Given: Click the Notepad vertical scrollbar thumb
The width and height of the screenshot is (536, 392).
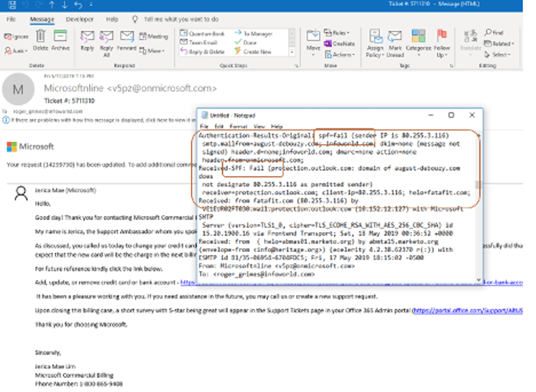Looking at the screenshot, I should [479, 185].
